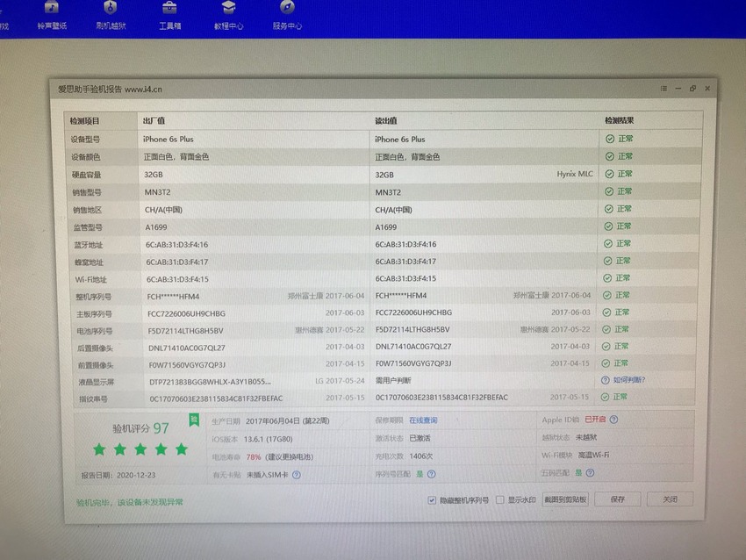The height and width of the screenshot is (560, 746).
Task: Click the 爱思助手验机报告 www.i4.cn window title
Action: [110, 89]
